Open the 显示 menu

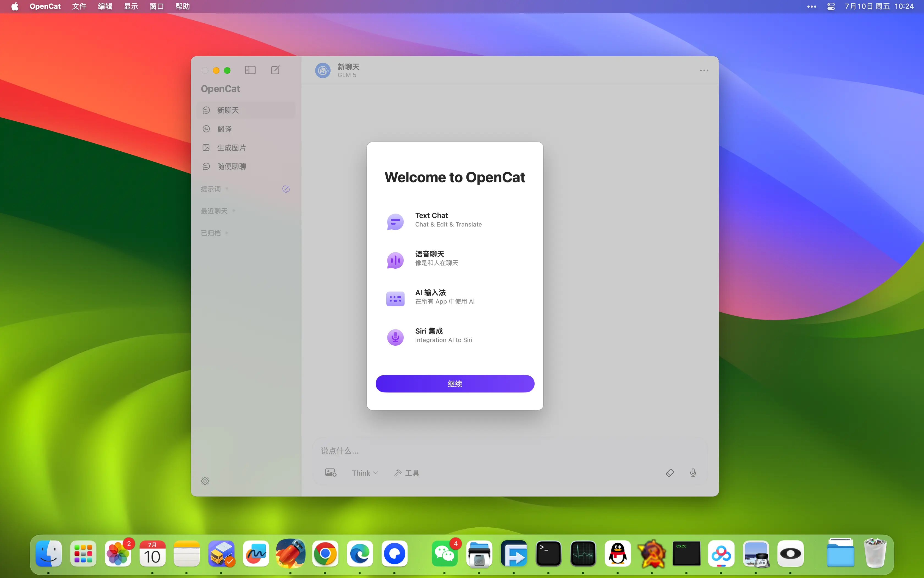click(131, 7)
